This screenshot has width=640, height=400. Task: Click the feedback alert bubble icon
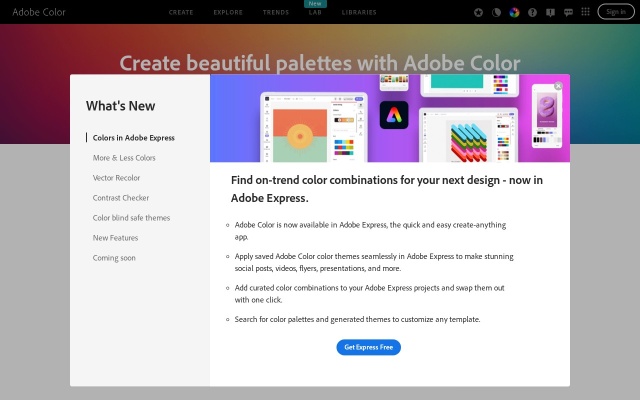(x=550, y=12)
